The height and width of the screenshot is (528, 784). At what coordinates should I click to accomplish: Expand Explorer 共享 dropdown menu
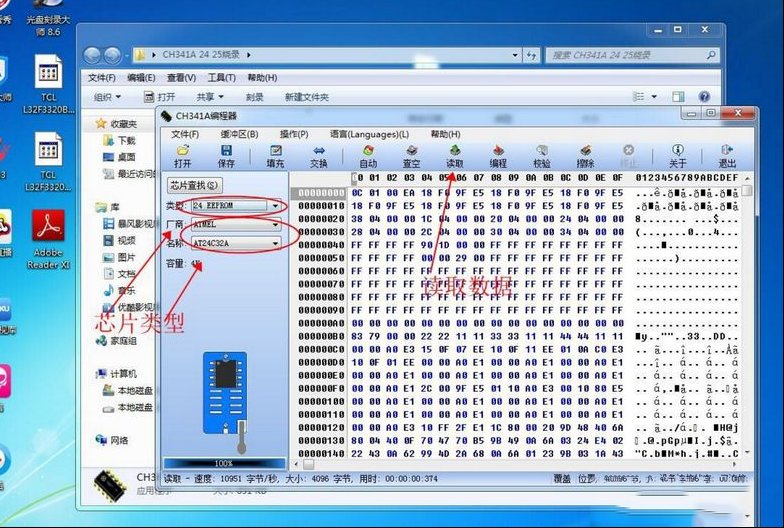pyautogui.click(x=210, y=97)
